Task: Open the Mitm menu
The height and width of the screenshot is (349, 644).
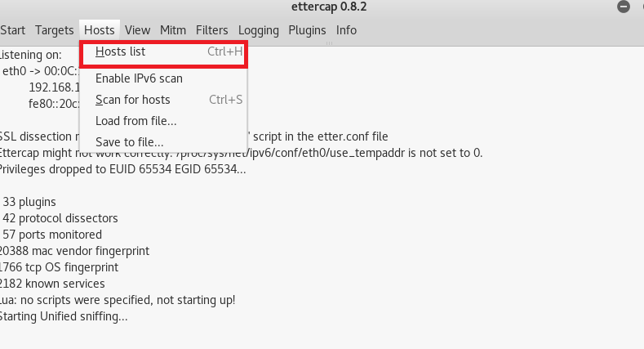Action: [173, 30]
